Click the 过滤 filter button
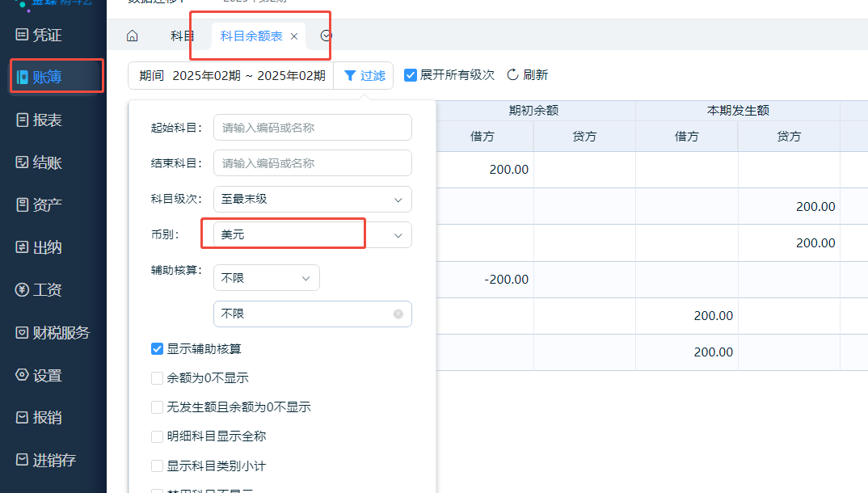The width and height of the screenshot is (868, 493). click(364, 75)
